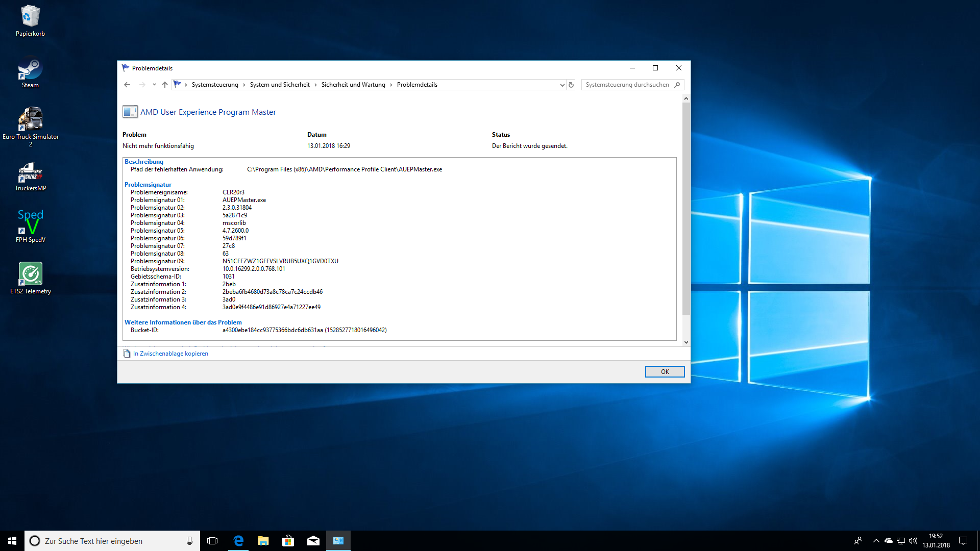
Task: Select the TruckersMP desktop shortcut
Action: click(x=30, y=176)
